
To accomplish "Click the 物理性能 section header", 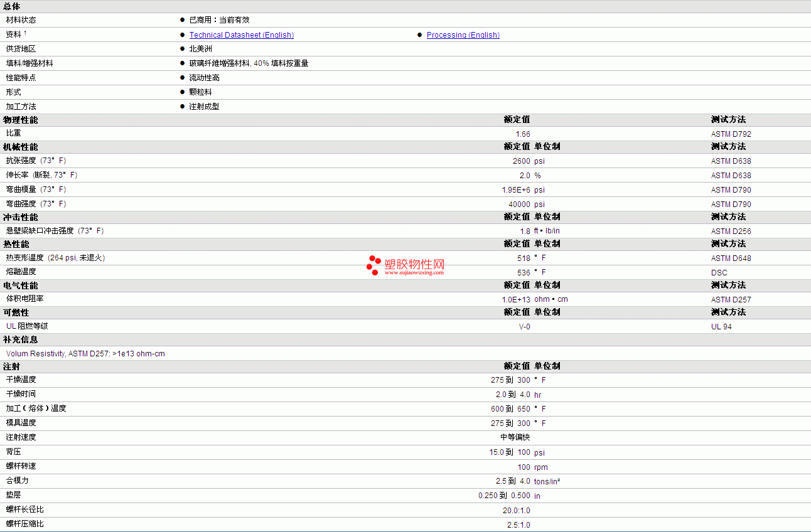I will (21, 120).
